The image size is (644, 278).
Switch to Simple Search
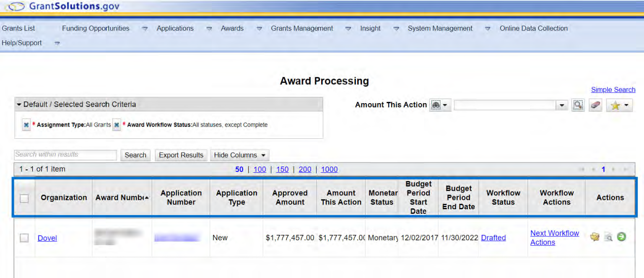613,90
